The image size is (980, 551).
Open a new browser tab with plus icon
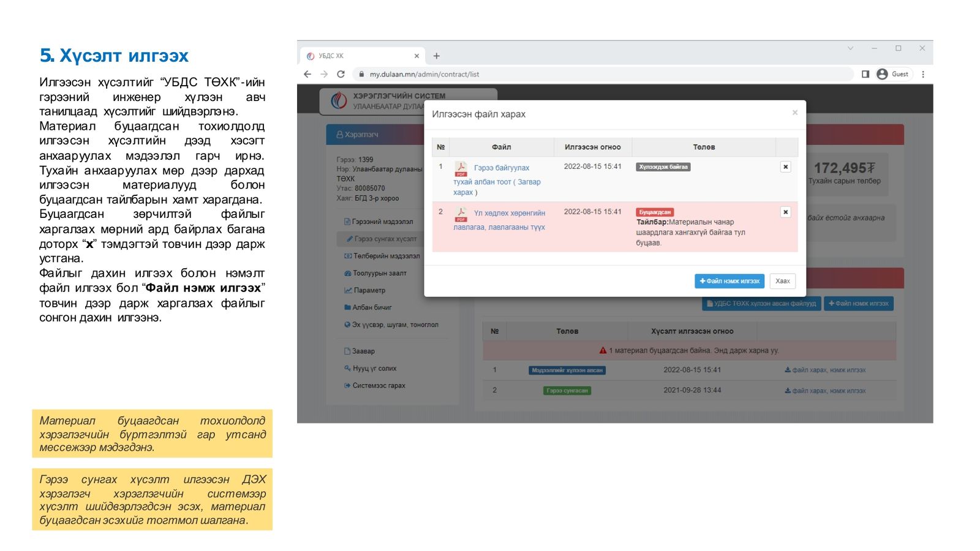437,56
